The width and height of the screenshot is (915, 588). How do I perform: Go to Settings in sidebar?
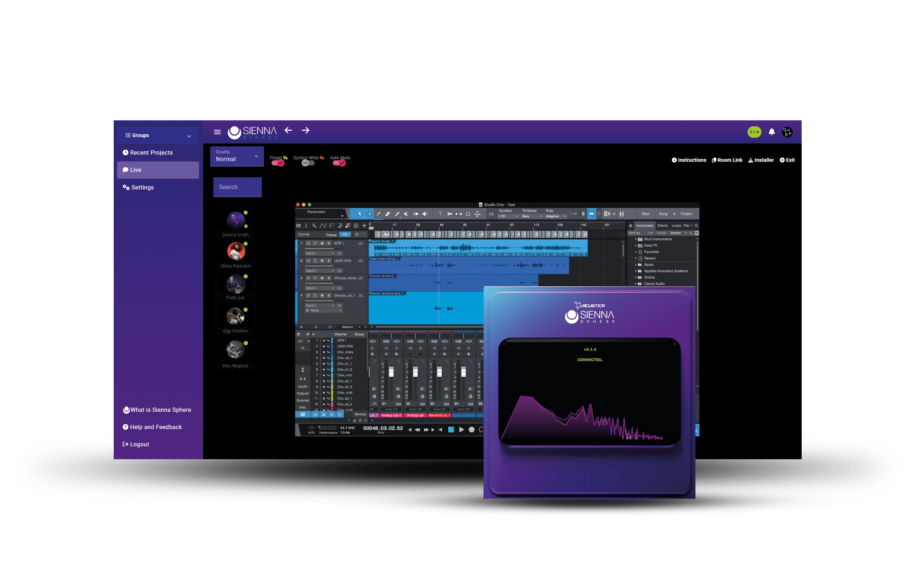click(142, 188)
